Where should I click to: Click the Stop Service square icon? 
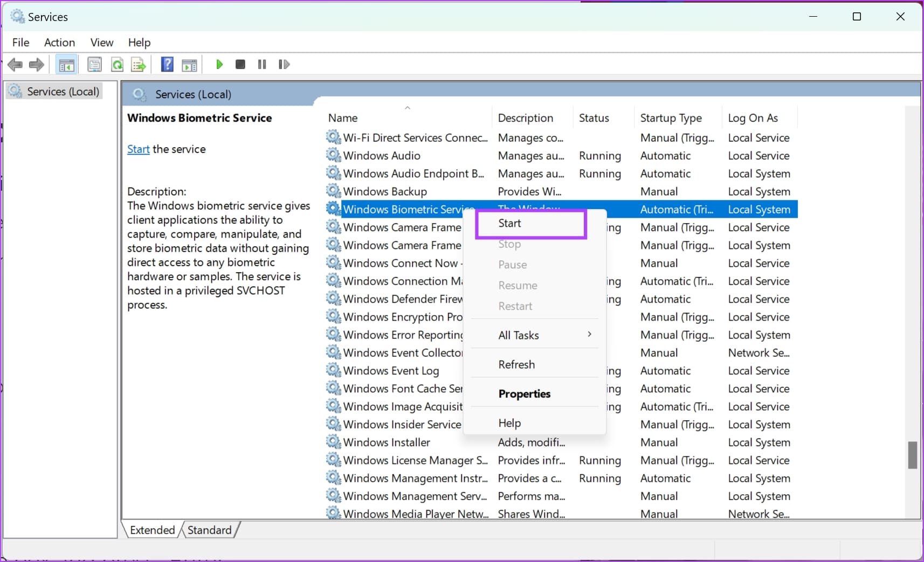point(240,65)
